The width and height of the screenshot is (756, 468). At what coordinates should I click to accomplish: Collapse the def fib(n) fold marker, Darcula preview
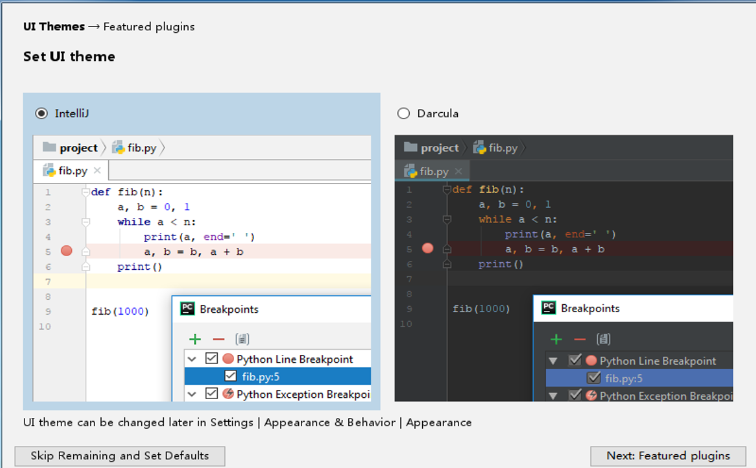coord(447,189)
